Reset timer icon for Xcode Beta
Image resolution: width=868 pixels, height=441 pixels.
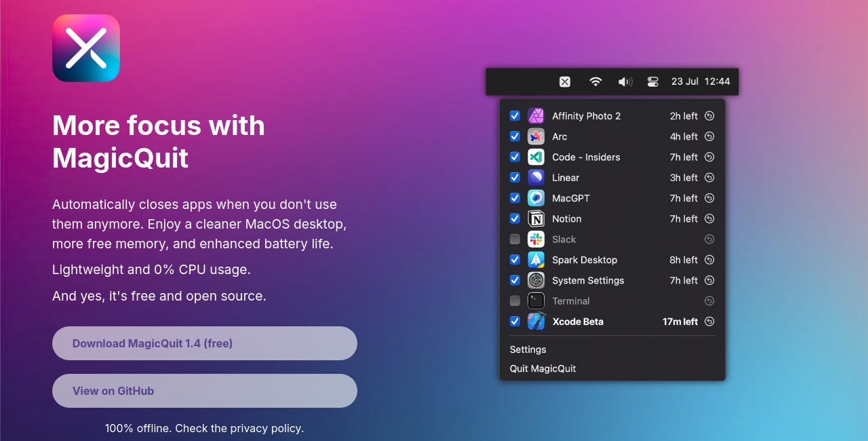(709, 322)
